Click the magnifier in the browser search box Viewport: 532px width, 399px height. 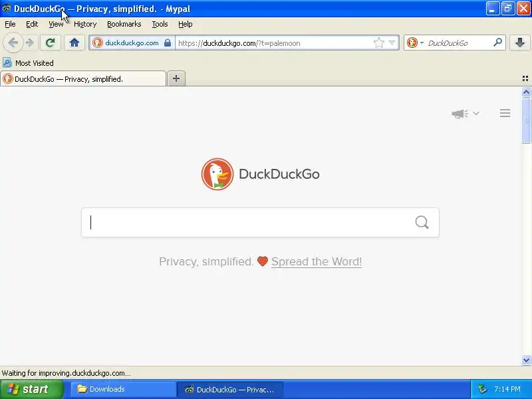(x=497, y=43)
